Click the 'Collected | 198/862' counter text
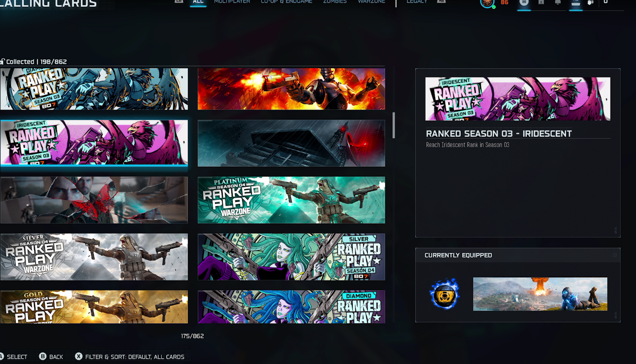Image resolution: width=636 pixels, height=364 pixels. [37, 62]
